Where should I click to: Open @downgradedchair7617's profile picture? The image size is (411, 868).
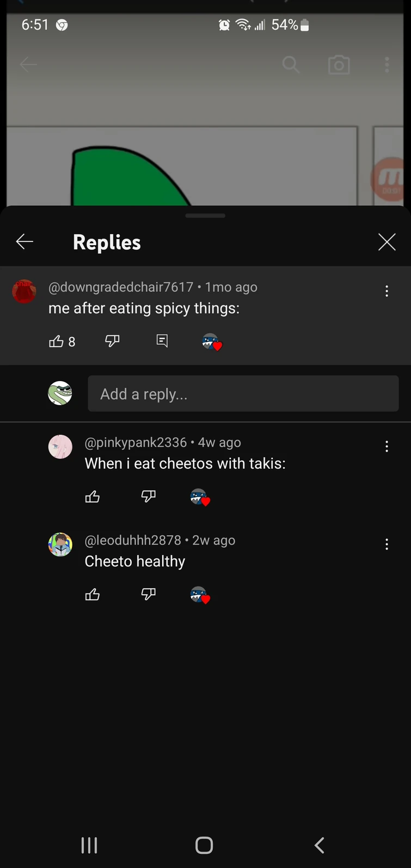point(24,291)
